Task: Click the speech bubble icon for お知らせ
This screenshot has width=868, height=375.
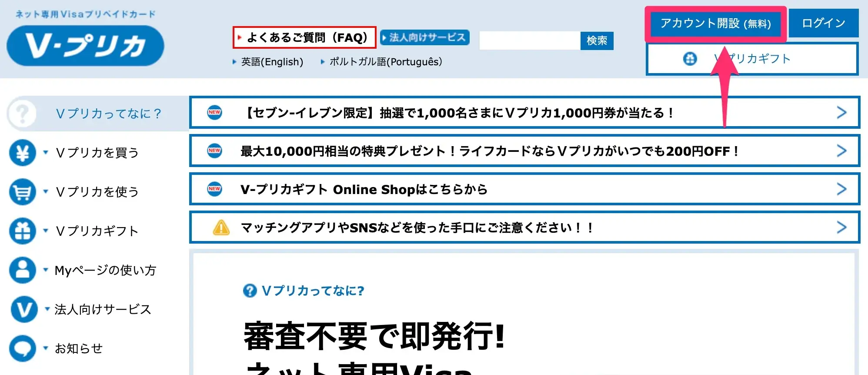Action: (x=22, y=348)
